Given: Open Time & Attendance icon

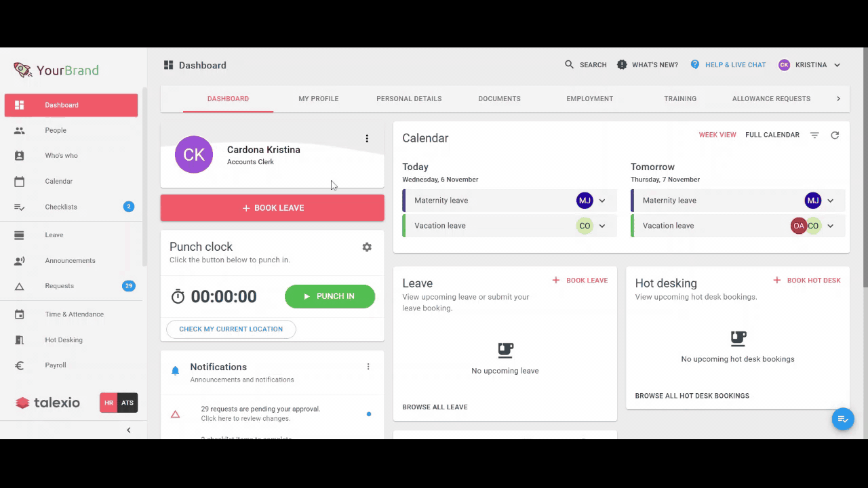Looking at the screenshot, I should pyautogui.click(x=19, y=314).
